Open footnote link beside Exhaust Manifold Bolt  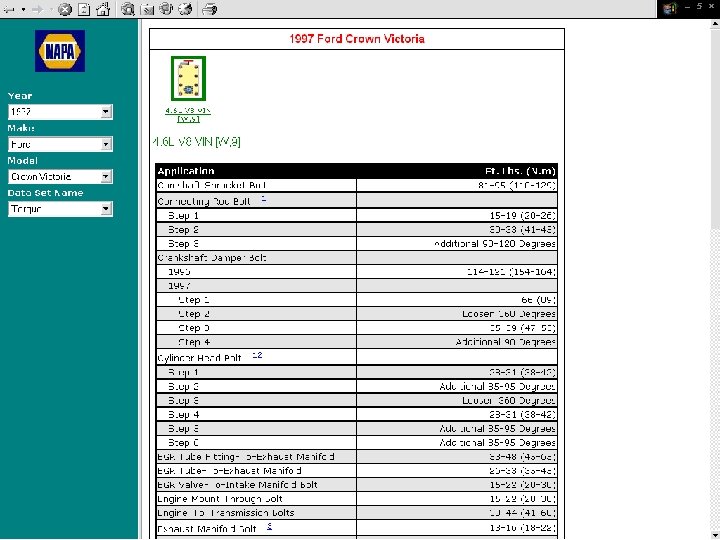270,526
